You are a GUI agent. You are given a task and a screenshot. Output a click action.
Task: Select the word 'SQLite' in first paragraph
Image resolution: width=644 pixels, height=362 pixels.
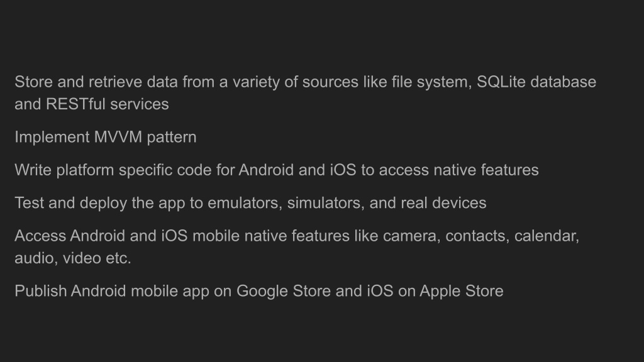coord(501,82)
